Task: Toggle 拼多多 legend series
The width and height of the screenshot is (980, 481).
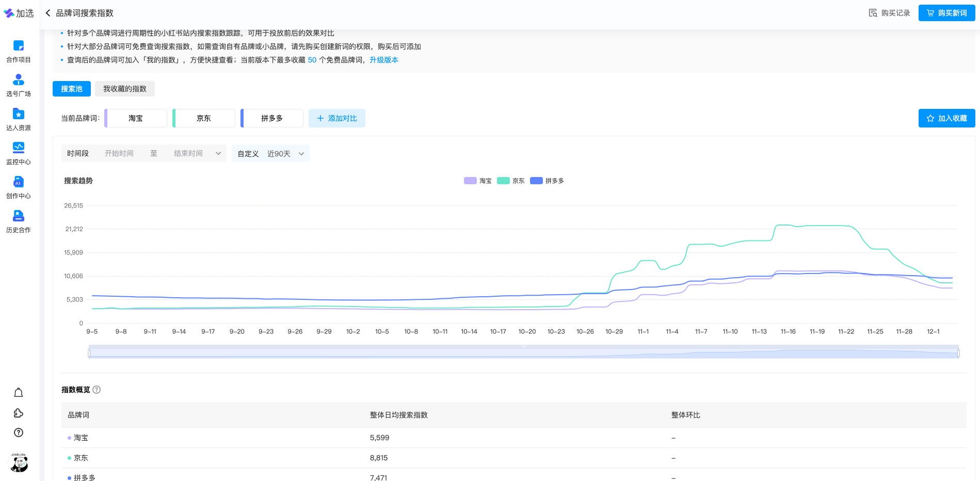Action: pyautogui.click(x=547, y=181)
